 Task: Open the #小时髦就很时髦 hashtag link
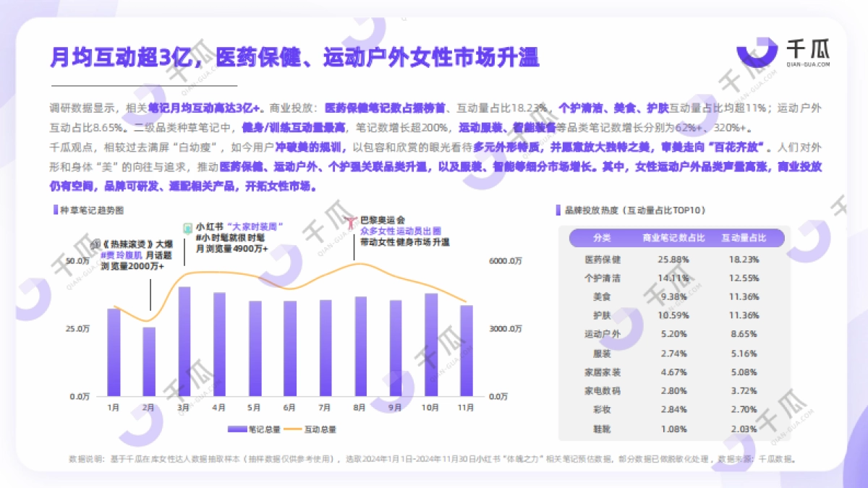231,238
